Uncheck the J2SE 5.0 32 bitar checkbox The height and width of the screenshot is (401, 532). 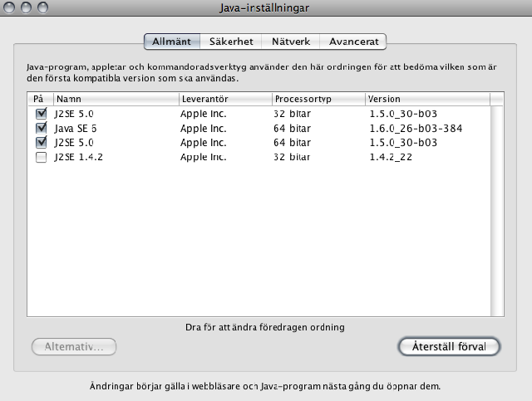pyautogui.click(x=41, y=114)
